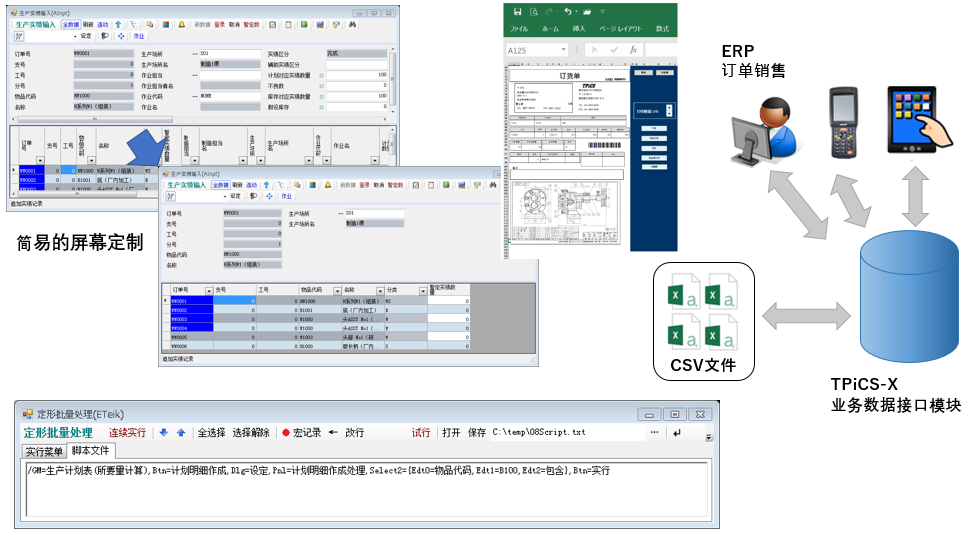Screen dimensions: 971x538
Task: Switch to the Excel ホーム tab
Action: (x=550, y=28)
